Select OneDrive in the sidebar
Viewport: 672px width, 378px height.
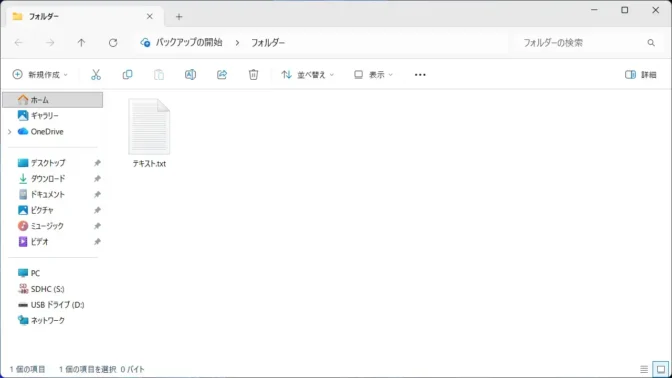coord(53,132)
